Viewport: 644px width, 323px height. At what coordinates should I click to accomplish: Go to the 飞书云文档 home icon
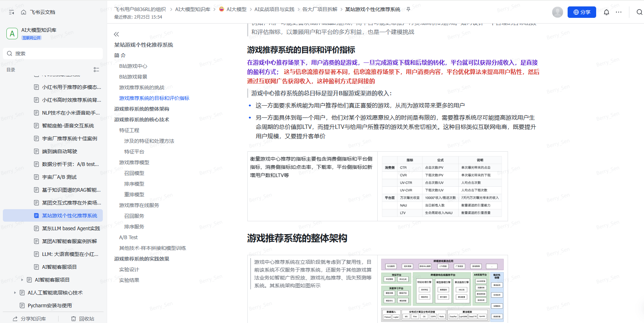[24, 12]
